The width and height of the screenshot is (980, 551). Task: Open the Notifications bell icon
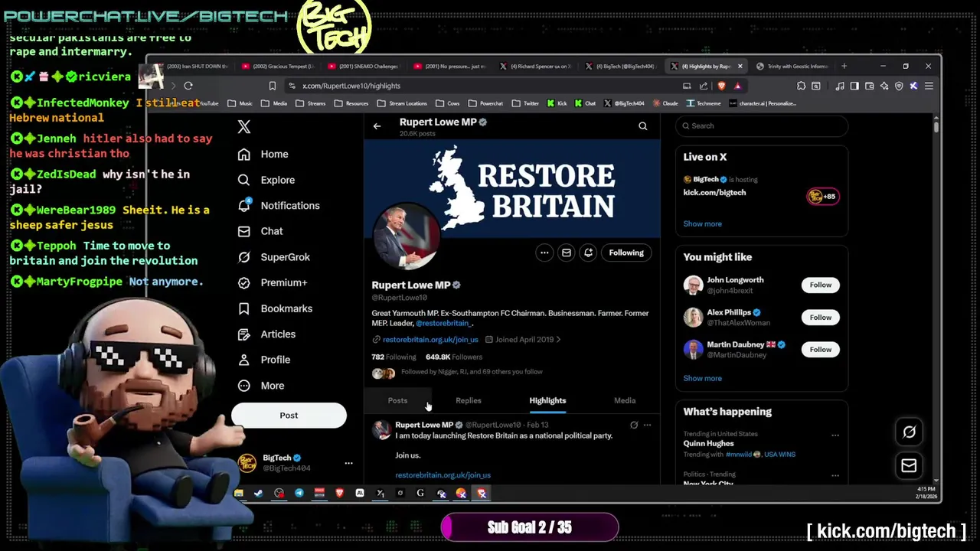(243, 205)
